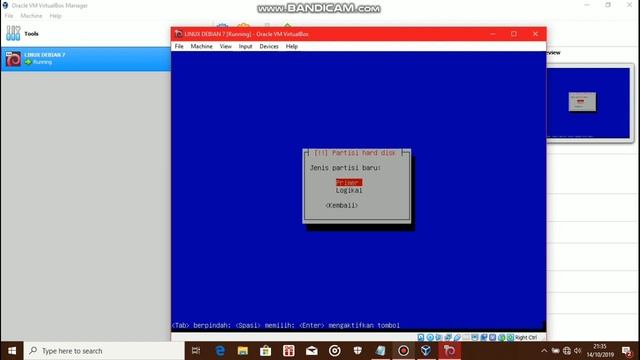Open View menu of the VM window
This screenshot has width=640, height=360.
(x=225, y=47)
